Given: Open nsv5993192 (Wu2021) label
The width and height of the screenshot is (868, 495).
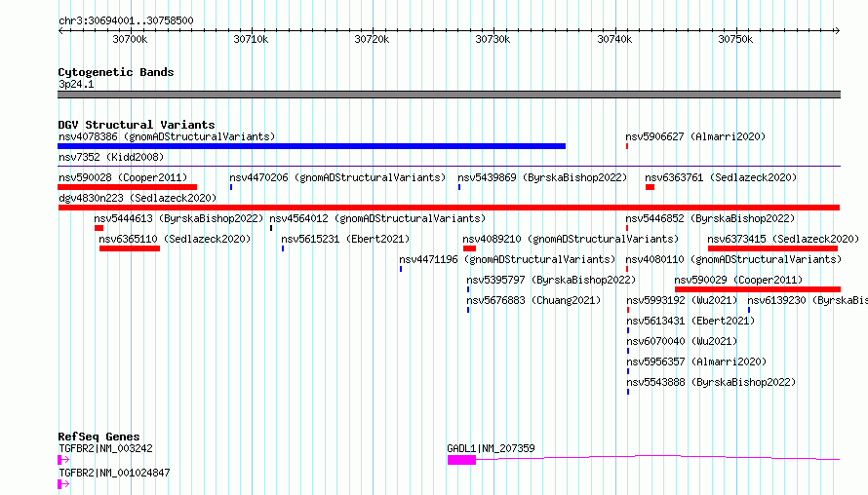Looking at the screenshot, I should coord(682,300).
